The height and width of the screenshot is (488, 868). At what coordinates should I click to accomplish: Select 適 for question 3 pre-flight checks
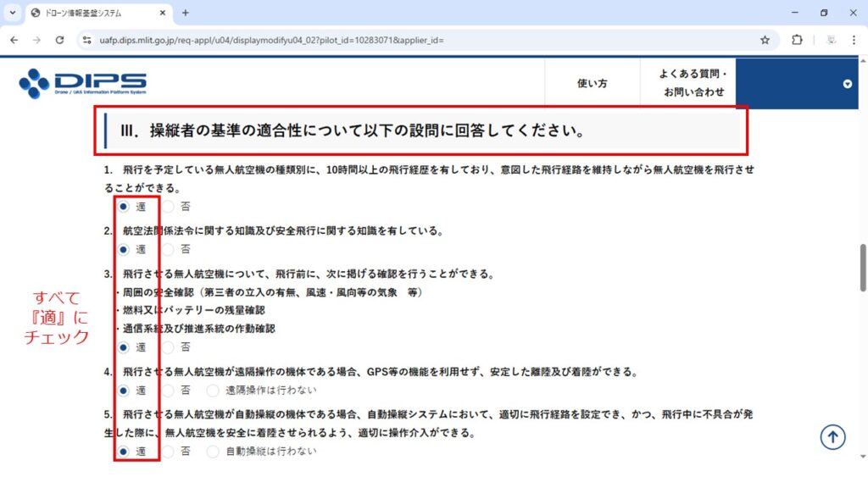click(x=124, y=347)
